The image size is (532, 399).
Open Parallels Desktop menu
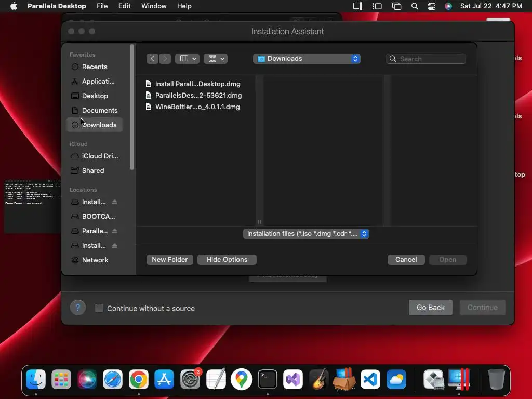57,6
